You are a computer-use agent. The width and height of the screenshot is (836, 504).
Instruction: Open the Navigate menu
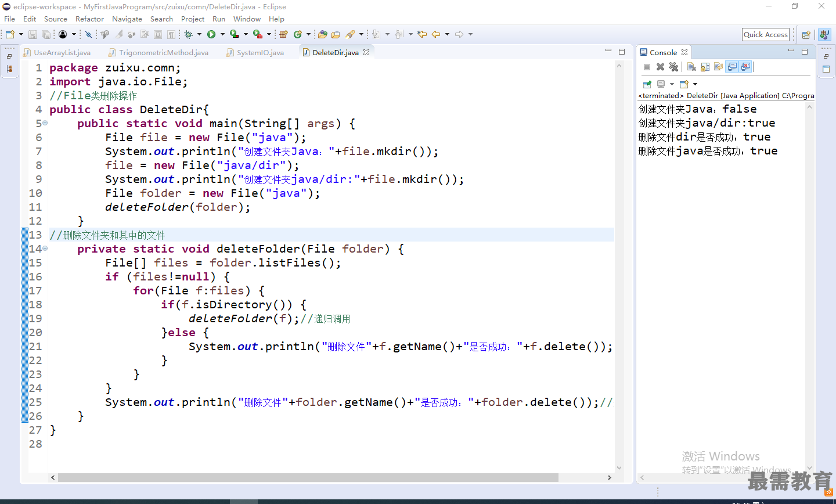[x=127, y=19]
